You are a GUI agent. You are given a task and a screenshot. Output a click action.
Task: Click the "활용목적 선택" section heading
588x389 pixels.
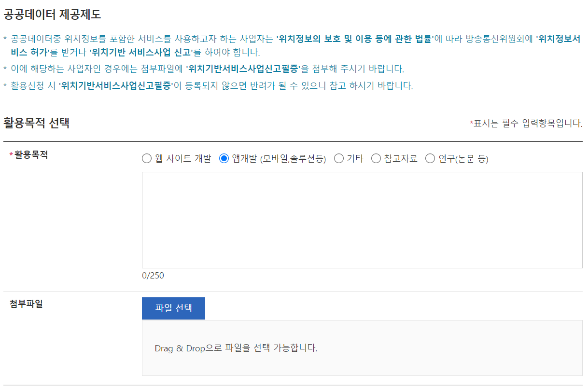click(37, 123)
